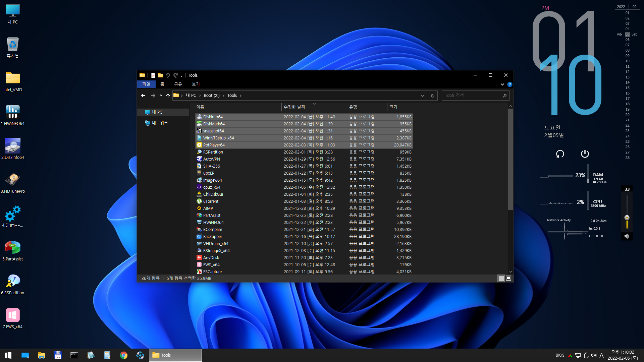
Task: Select the AnyDesk file row
Action: click(x=304, y=258)
